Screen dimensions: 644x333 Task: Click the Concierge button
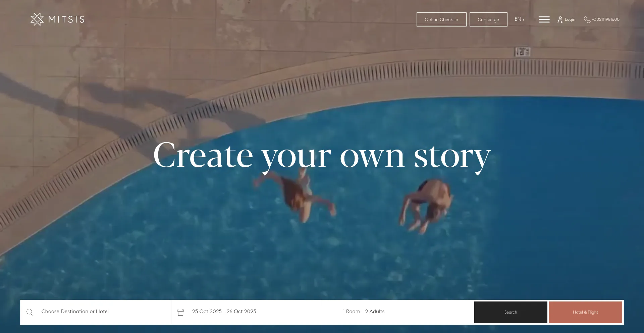[488, 19]
